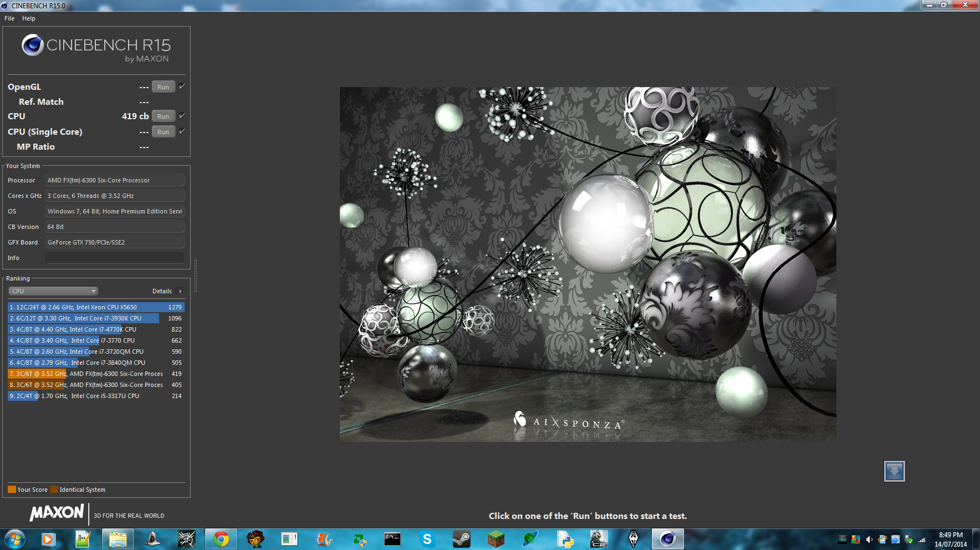Click the rendered spheres preview image

(588, 264)
